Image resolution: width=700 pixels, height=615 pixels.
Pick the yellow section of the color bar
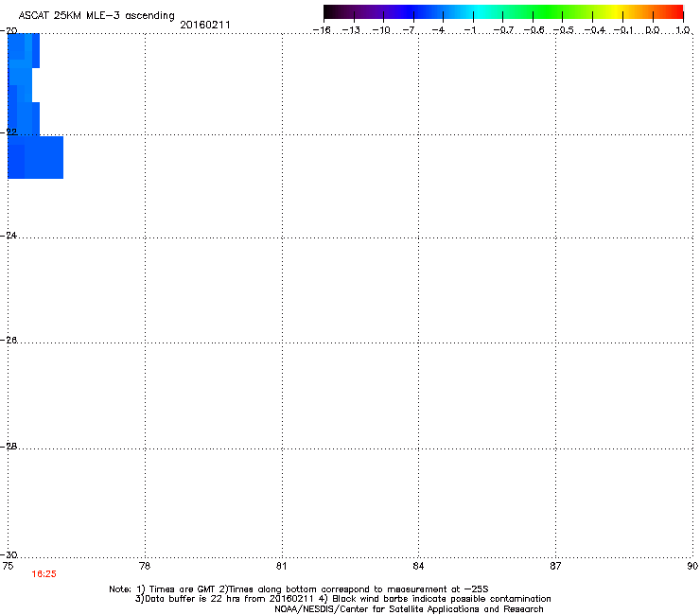tap(616, 12)
